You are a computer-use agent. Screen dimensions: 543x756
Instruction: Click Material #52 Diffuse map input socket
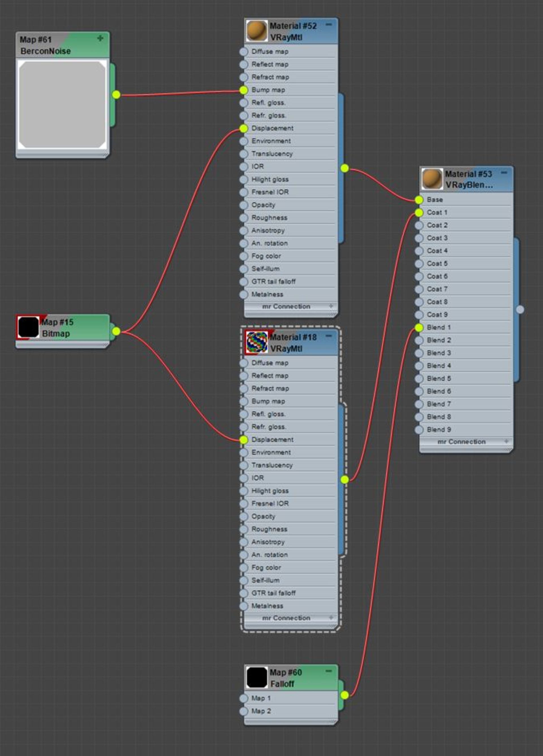coord(244,52)
